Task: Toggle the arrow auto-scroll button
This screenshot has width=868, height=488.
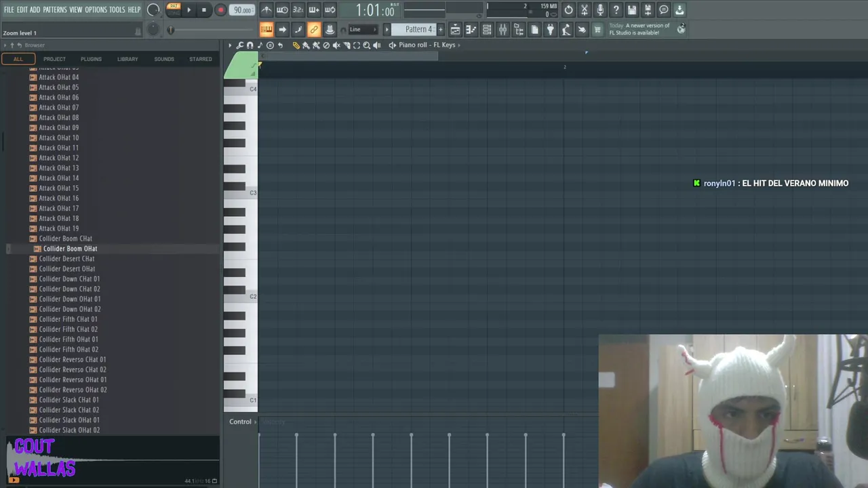Action: pos(282,29)
